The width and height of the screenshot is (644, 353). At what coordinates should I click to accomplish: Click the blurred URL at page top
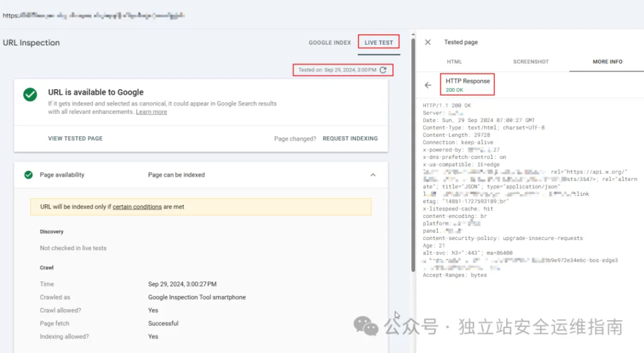(94, 16)
